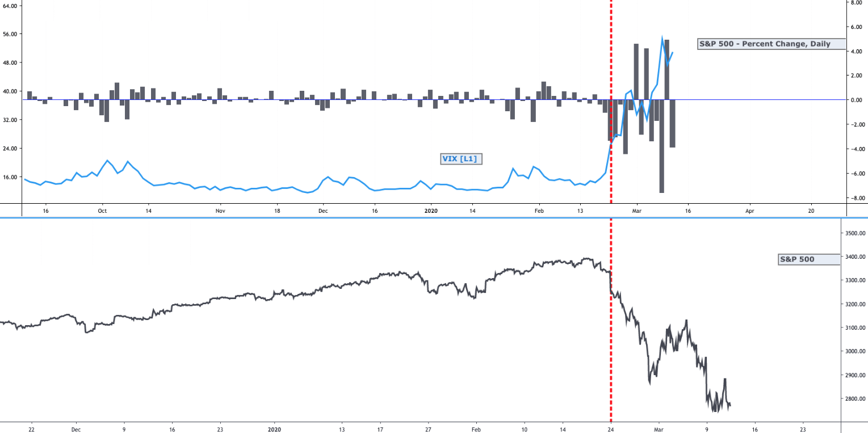Click the '24' date label under red line
The height and width of the screenshot is (433, 868).
pos(610,430)
